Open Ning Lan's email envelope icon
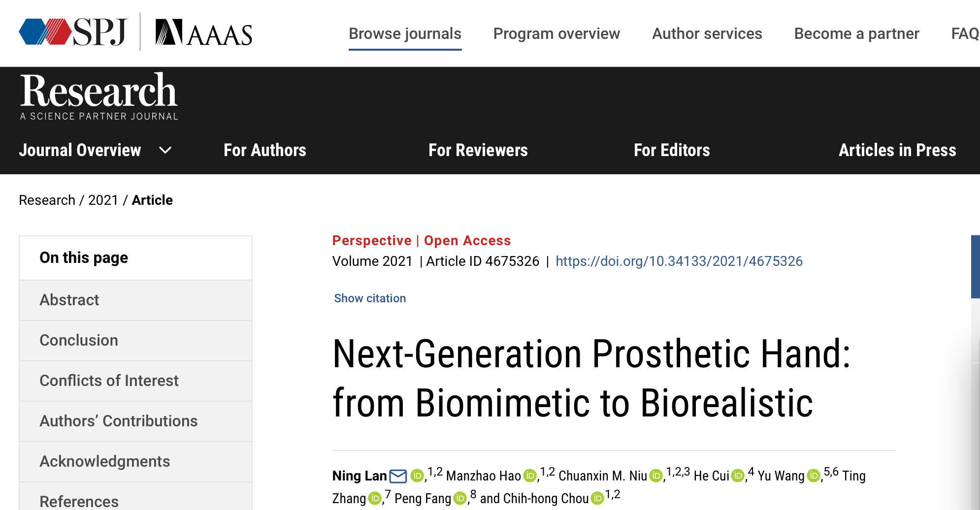This screenshot has width=980, height=510. 398,476
